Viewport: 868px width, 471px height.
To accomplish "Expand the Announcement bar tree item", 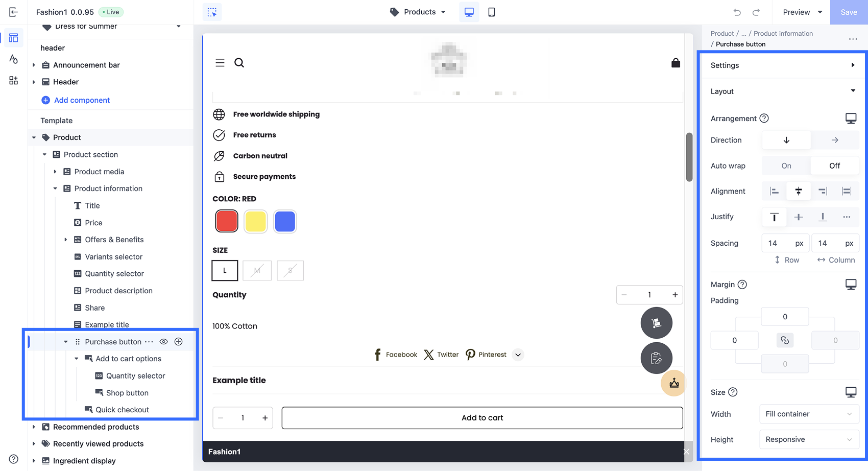I will 34,65.
